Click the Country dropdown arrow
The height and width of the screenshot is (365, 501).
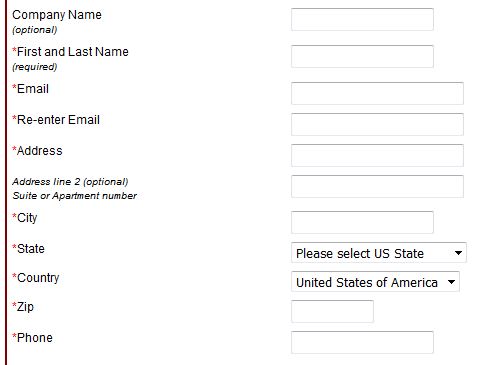click(451, 282)
